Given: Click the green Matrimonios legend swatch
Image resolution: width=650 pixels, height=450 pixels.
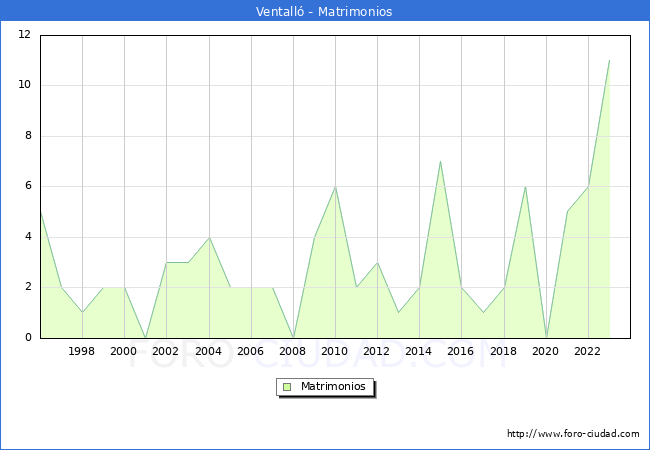Looking at the screenshot, I should pyautogui.click(x=287, y=387).
